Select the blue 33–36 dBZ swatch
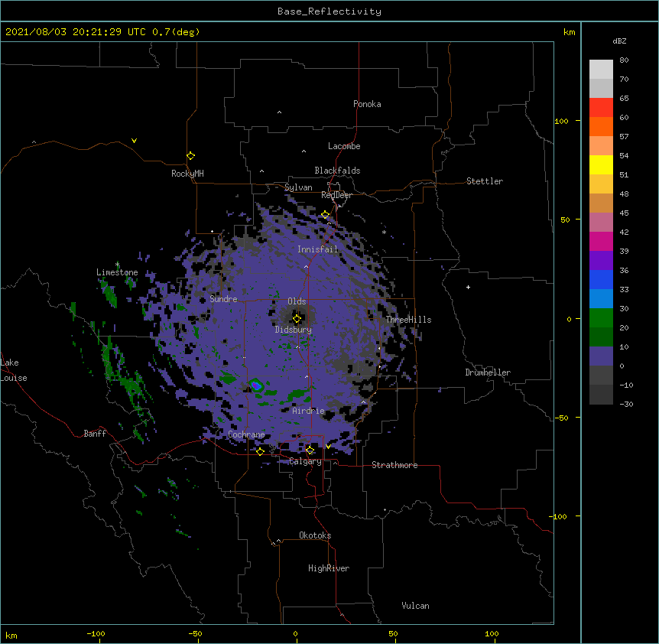The image size is (659, 644). 601,279
